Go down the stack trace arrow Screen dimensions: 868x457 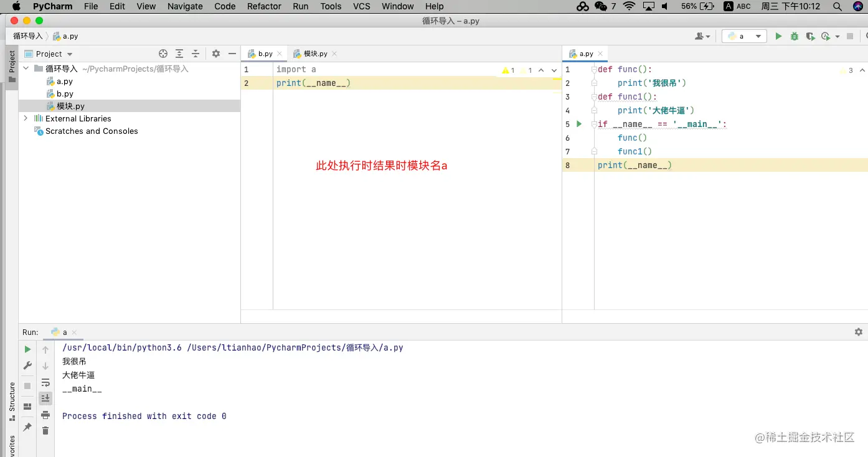pyautogui.click(x=45, y=366)
